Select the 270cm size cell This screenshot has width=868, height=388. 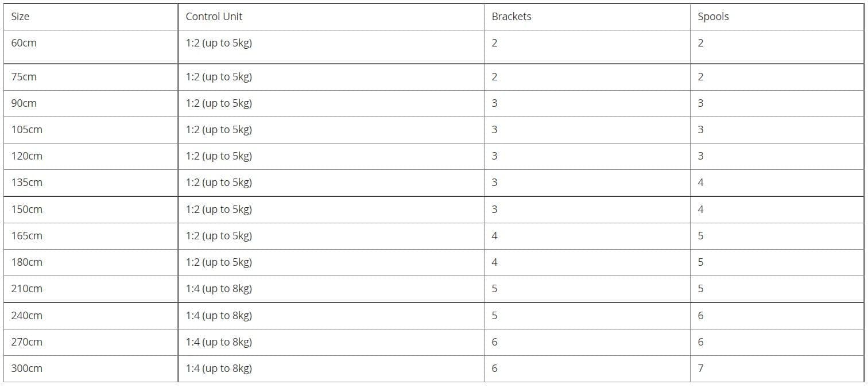coord(26,342)
